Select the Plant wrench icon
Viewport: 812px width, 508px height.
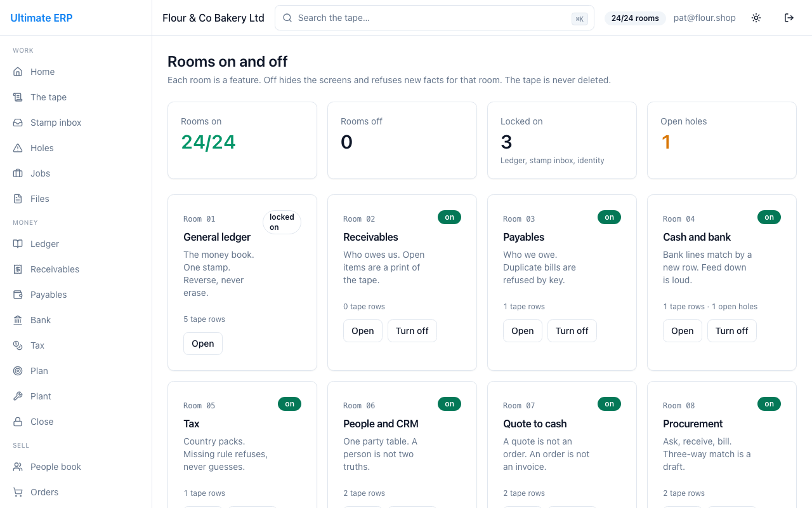(x=18, y=396)
